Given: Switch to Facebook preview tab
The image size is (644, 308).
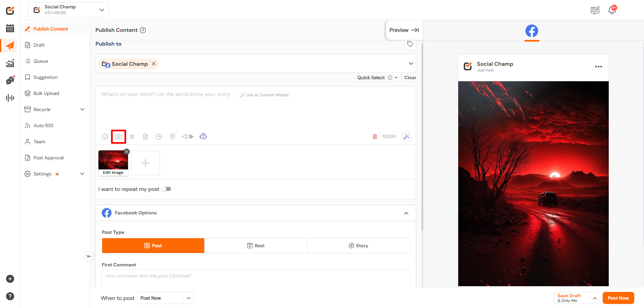Looking at the screenshot, I should click(x=532, y=32).
